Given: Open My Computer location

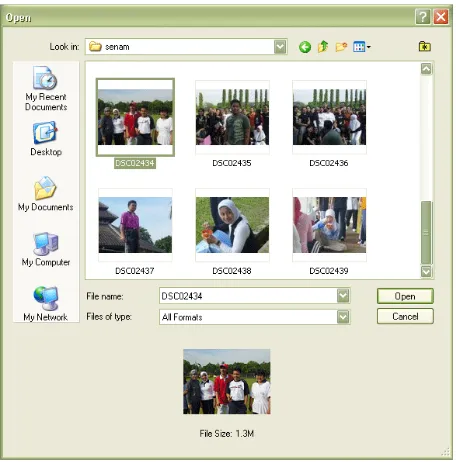Looking at the screenshot, I should pyautogui.click(x=46, y=249).
